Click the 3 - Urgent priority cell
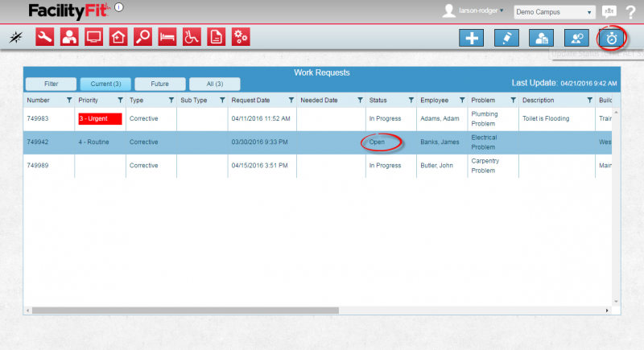Viewport: 644px width, 350px height. click(100, 118)
